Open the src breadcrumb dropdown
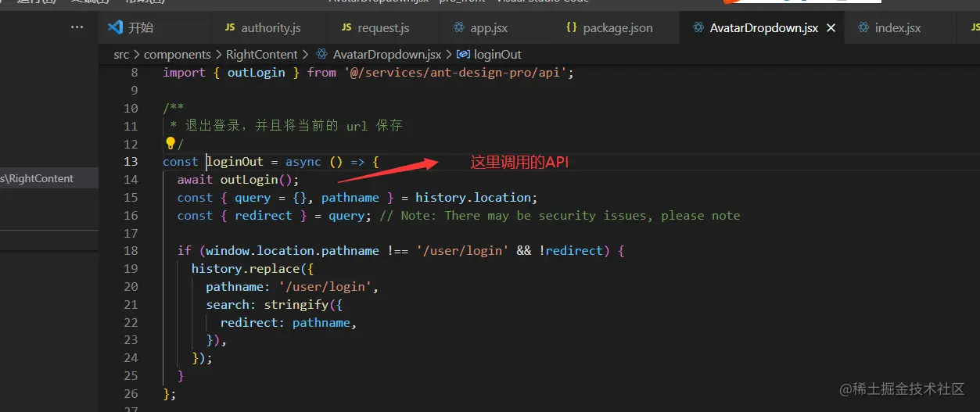 [121, 55]
